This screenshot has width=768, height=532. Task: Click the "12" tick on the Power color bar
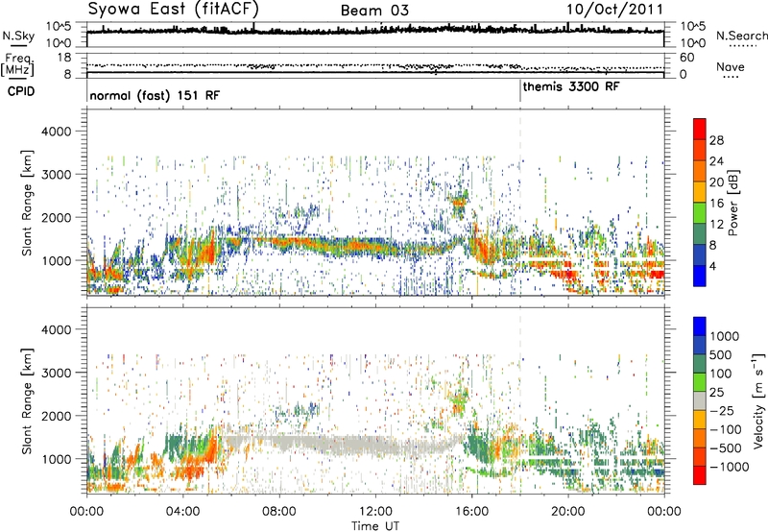click(716, 225)
